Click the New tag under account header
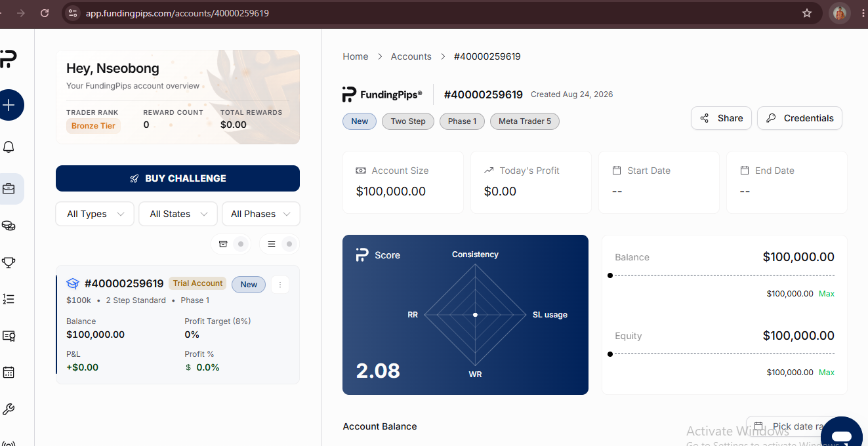Screen dimensions: 868x446 coord(360,121)
